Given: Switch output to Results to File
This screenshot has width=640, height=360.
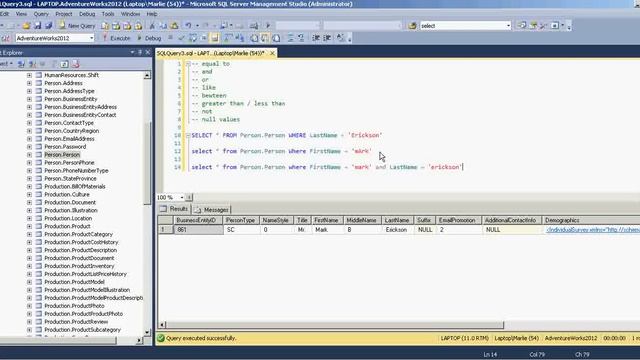Looking at the screenshot, I should coord(276,38).
